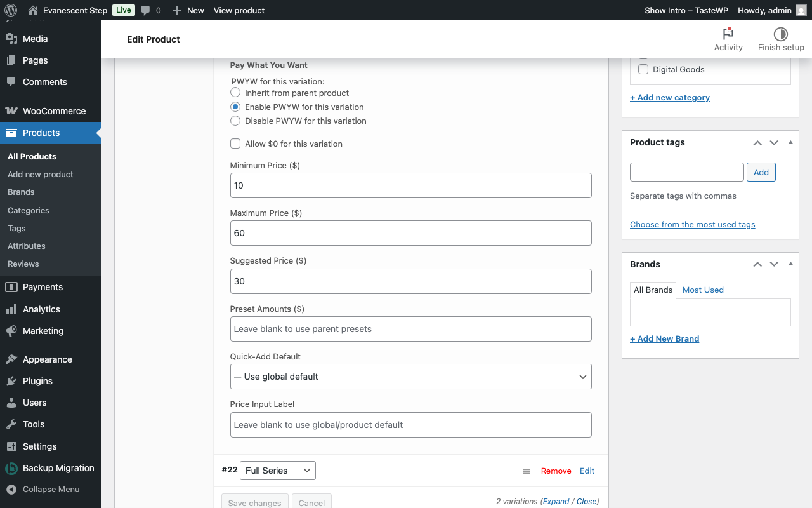Image resolution: width=812 pixels, height=508 pixels.
Task: Click the Tools wrench icon
Action: (x=11, y=424)
